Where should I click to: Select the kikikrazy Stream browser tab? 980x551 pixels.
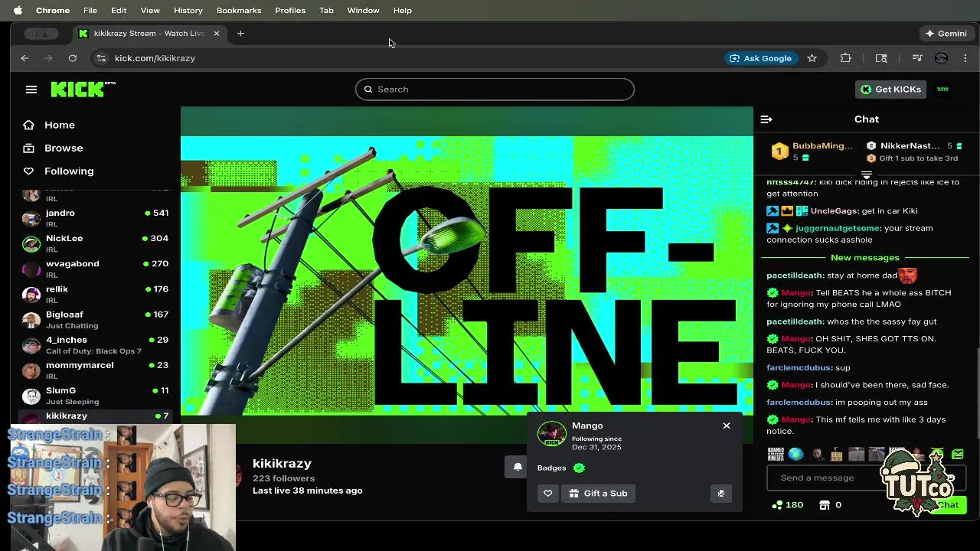149,34
